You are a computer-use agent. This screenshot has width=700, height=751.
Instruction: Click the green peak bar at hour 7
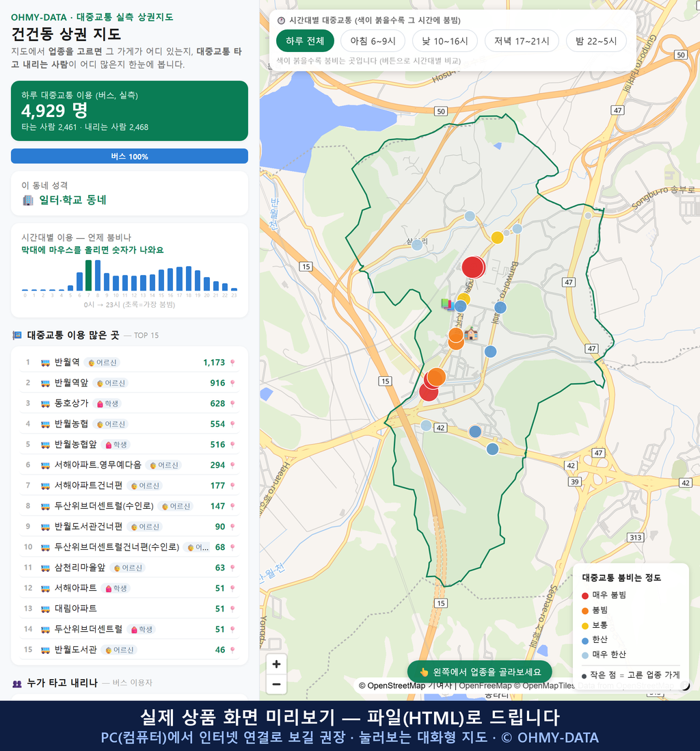pyautogui.click(x=89, y=276)
